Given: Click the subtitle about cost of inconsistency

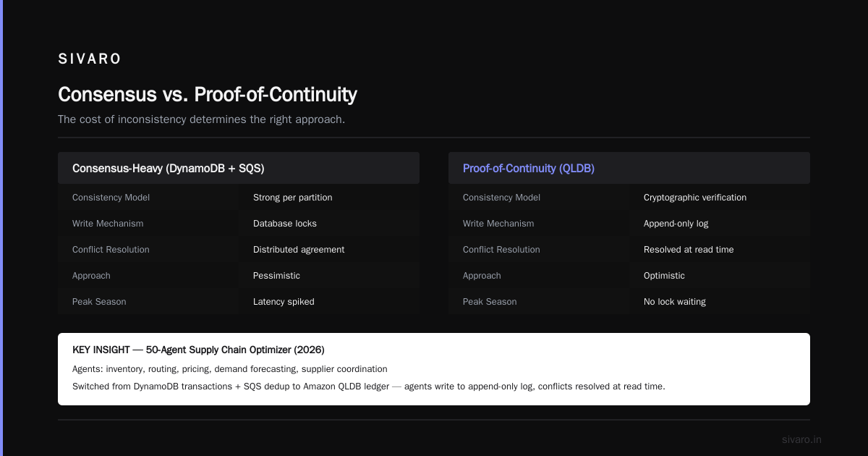Looking at the screenshot, I should pyautogui.click(x=201, y=119).
